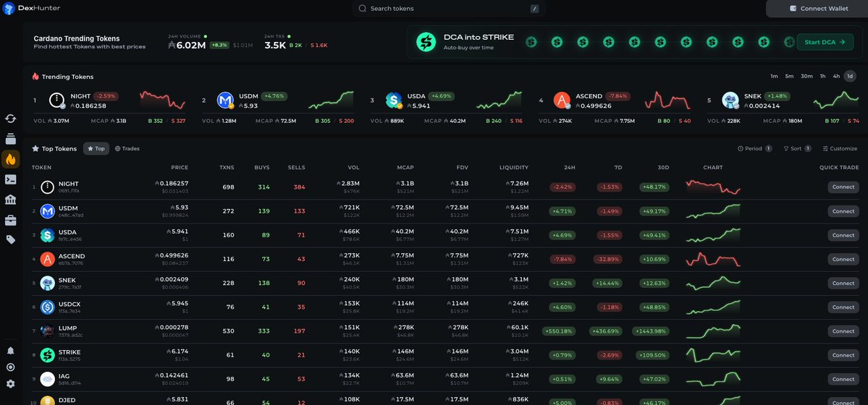
Task: Open the USDM trending sparkline chart
Action: (331, 100)
